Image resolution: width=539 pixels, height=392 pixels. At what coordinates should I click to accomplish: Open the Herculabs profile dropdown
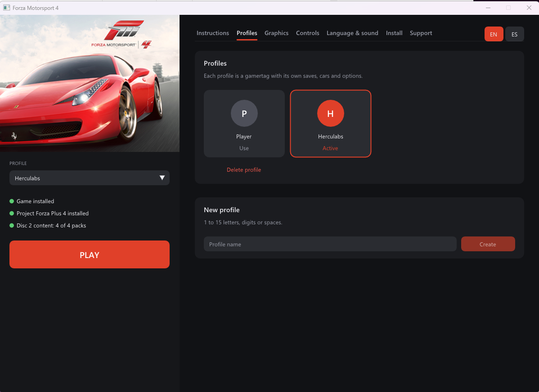(x=90, y=178)
